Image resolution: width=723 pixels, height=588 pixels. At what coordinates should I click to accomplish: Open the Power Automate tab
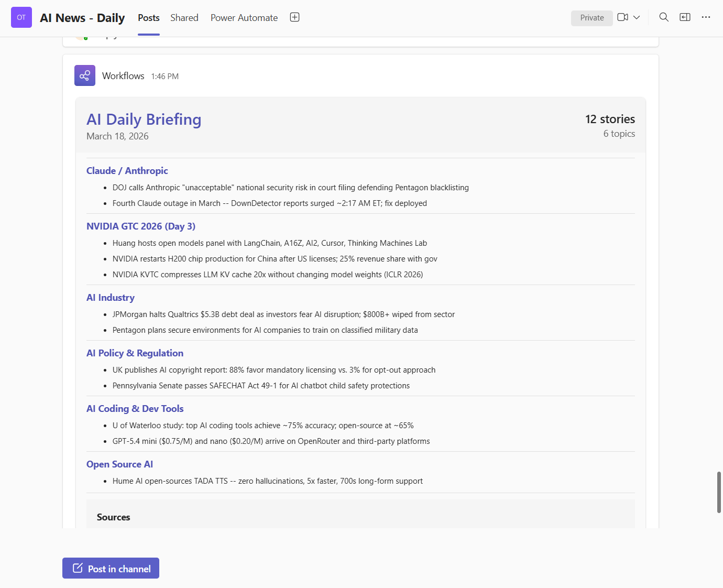click(244, 18)
